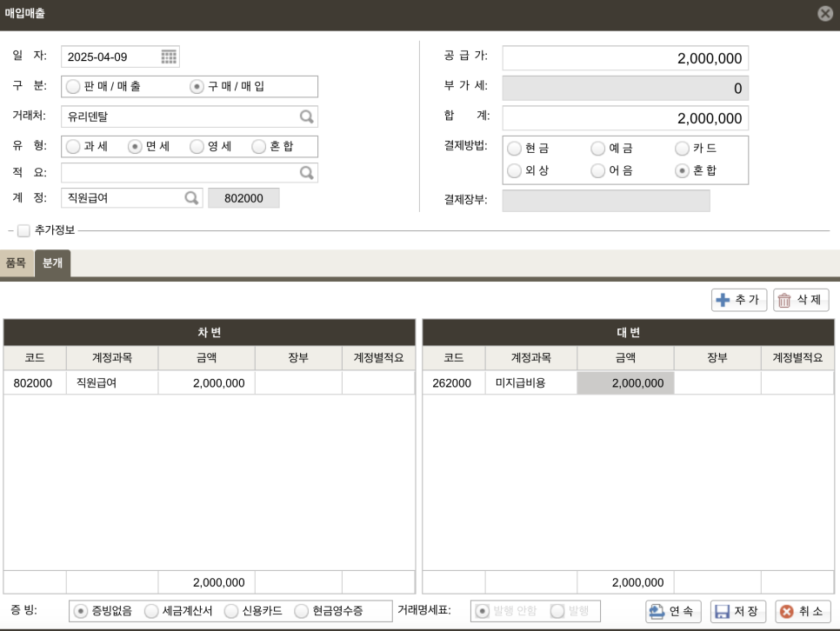The height and width of the screenshot is (631, 840).
Task: Choose 영세 tax type
Action: click(x=197, y=146)
